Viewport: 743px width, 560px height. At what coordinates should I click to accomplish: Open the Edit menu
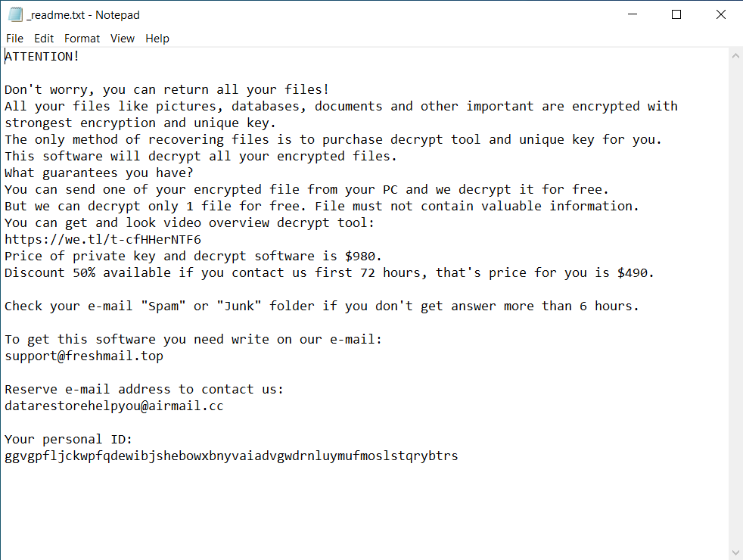point(44,39)
